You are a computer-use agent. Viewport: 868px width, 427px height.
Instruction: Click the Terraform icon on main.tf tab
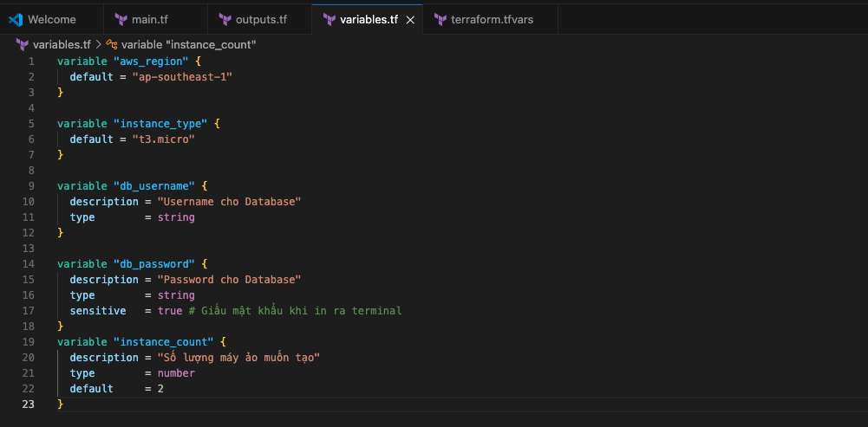click(x=121, y=19)
